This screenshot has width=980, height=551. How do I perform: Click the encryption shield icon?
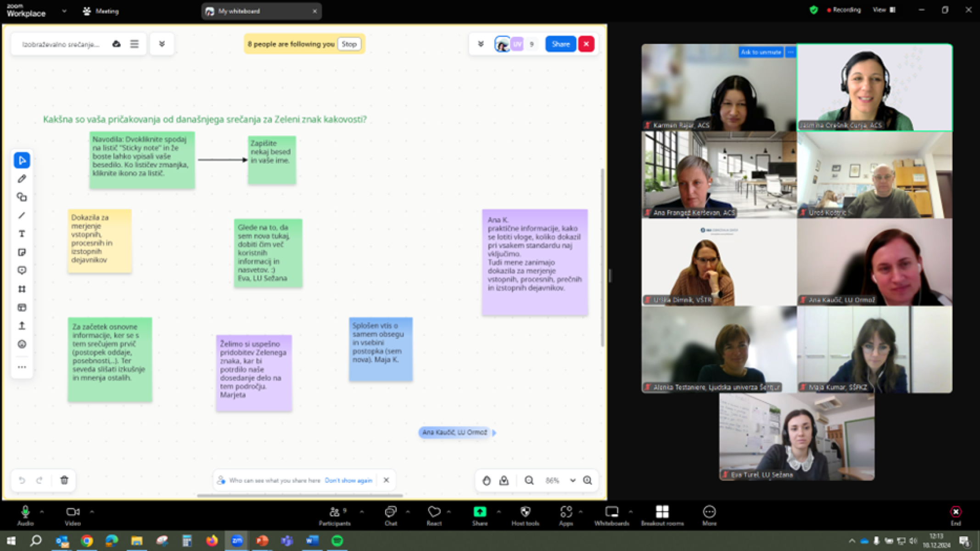coord(814,10)
